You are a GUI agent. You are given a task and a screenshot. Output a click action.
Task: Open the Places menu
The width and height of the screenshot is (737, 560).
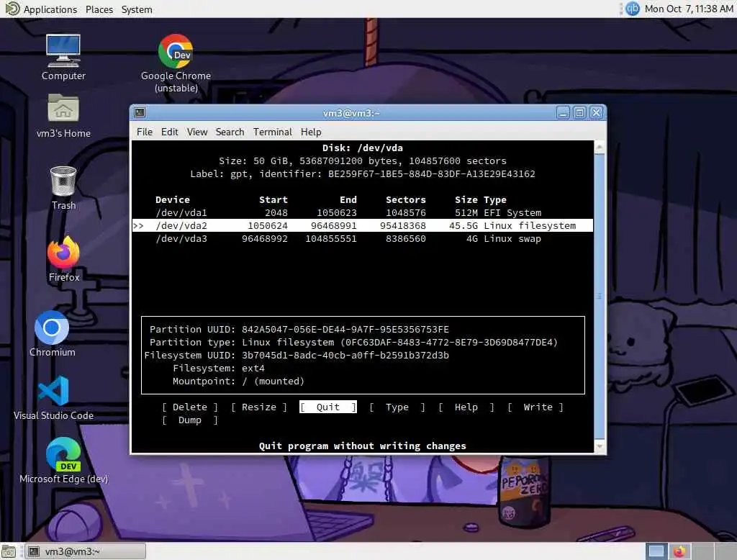tap(99, 9)
